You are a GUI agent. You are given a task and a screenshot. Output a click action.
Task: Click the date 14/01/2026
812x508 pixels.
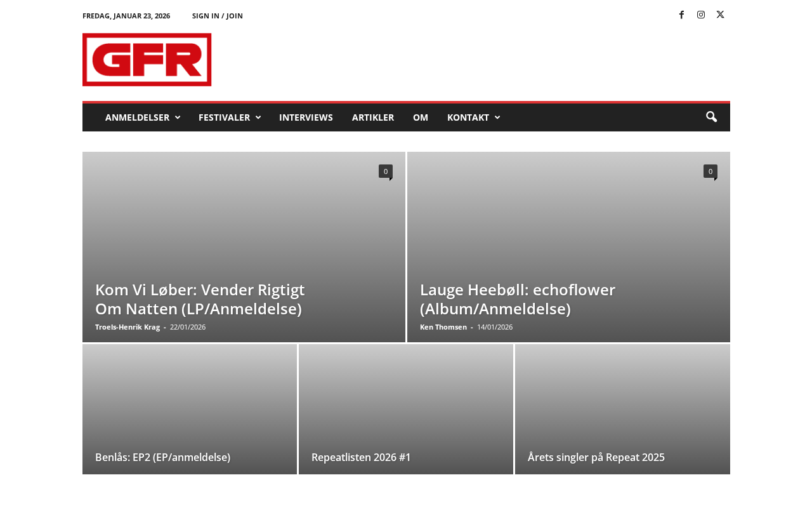tap(495, 327)
